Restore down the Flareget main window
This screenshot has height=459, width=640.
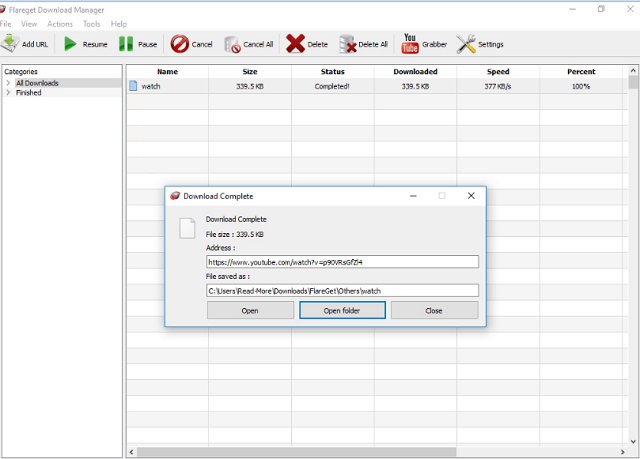coord(601,9)
